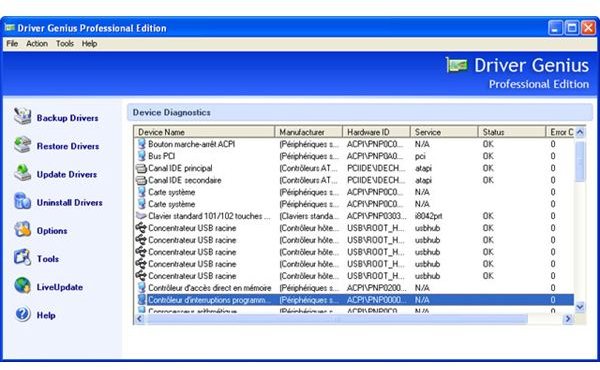Click the Driver Genius title bar icon
600x370 pixels.
pos(10,28)
